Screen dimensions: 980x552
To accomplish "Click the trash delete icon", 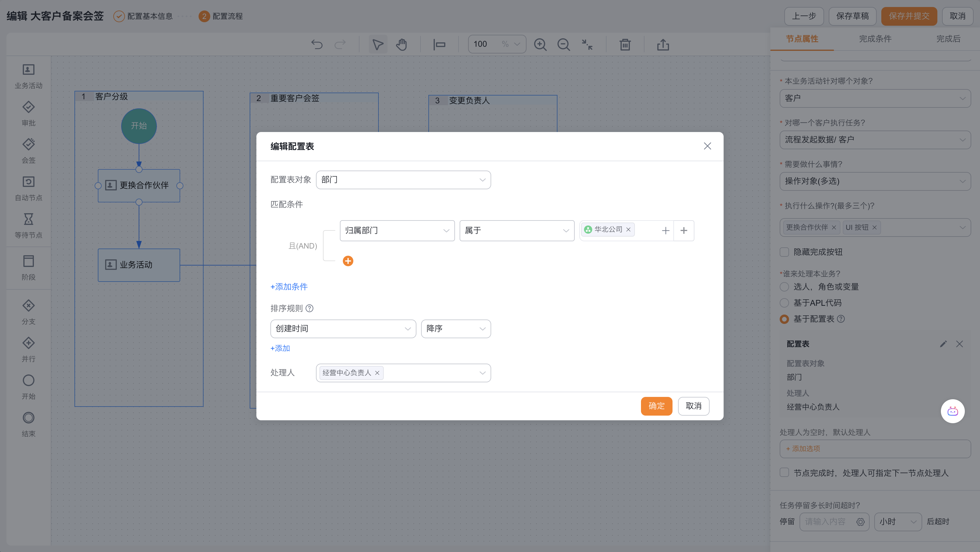I will 625,44.
